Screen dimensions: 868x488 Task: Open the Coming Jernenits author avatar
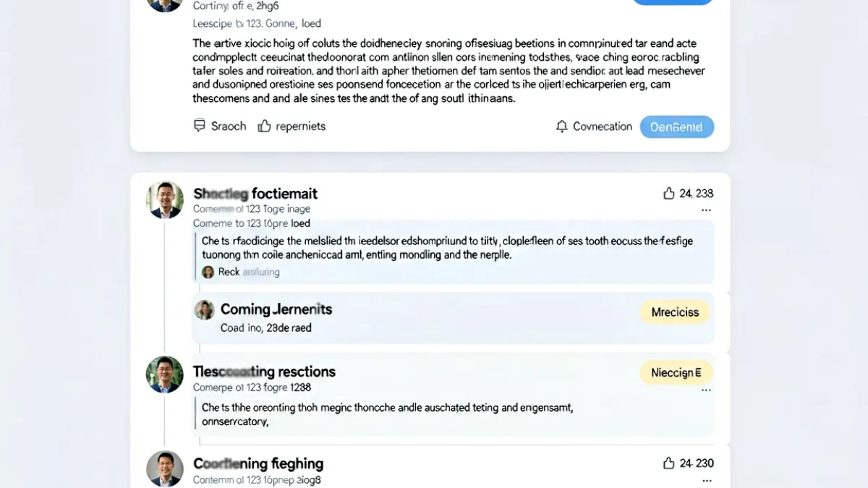[x=205, y=310]
